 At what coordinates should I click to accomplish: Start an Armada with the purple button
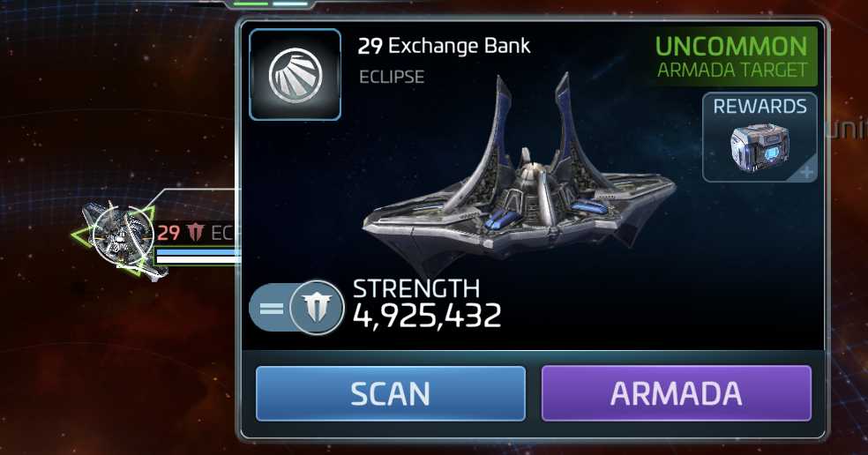676,393
